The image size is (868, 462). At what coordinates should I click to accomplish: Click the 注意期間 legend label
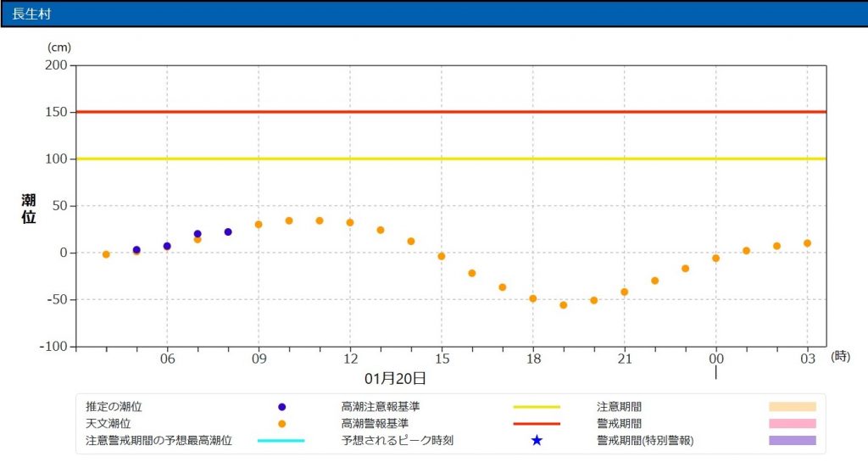coord(619,407)
